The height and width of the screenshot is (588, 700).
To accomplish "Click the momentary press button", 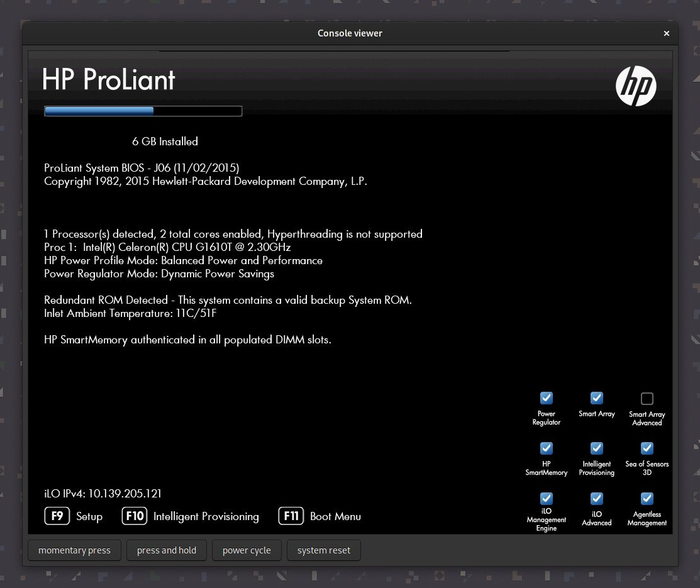I will point(74,550).
